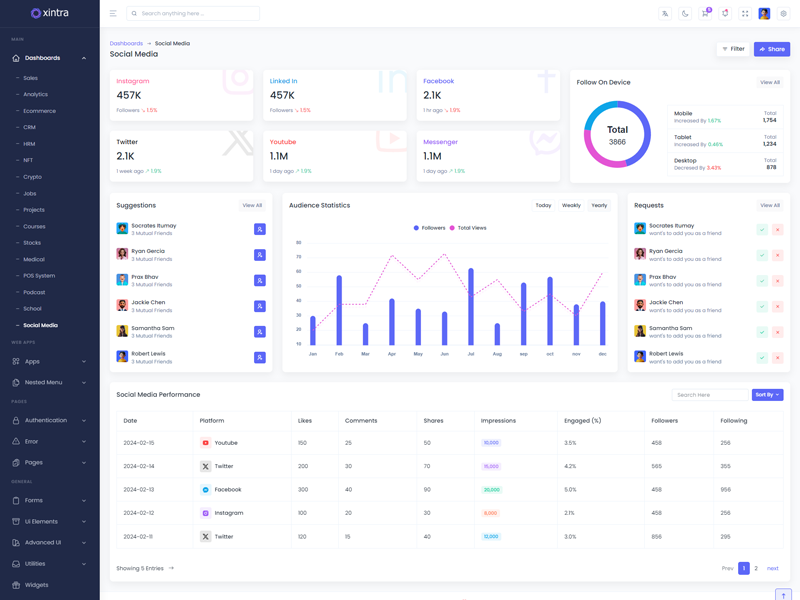The image size is (800, 600).
Task: Add Socrates Rumay as friend in Suggestions
Action: tap(259, 229)
